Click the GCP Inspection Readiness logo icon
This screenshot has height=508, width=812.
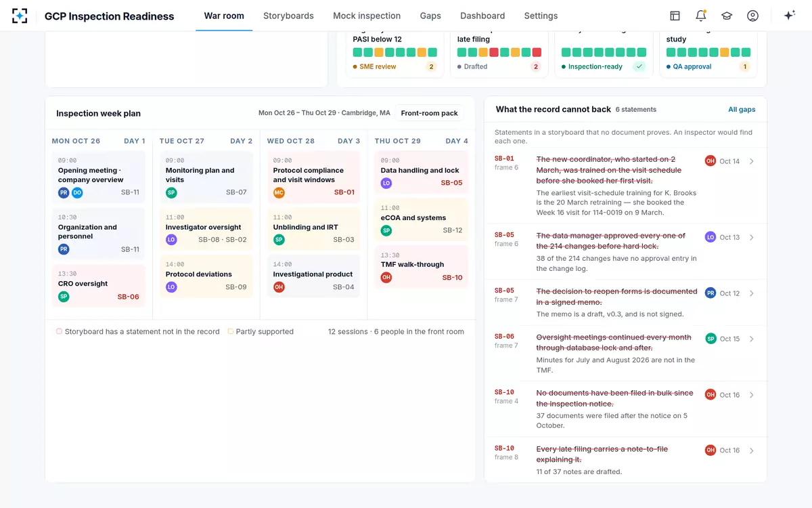(x=20, y=16)
